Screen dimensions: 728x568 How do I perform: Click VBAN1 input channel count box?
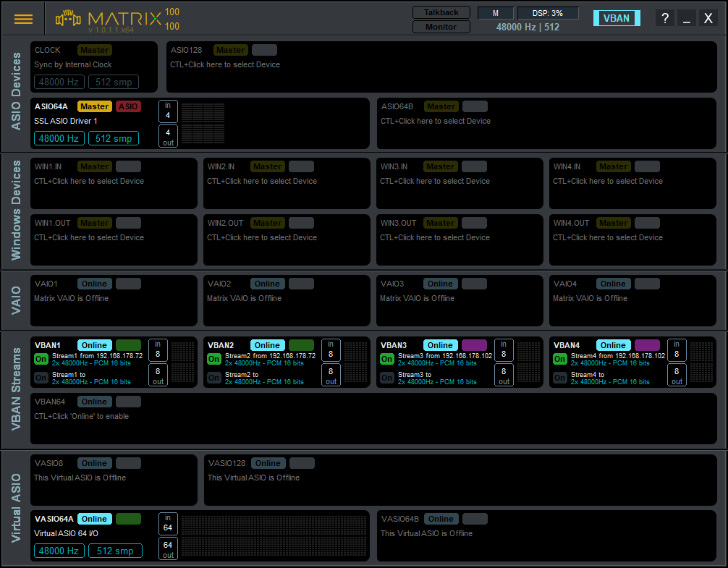pos(158,349)
